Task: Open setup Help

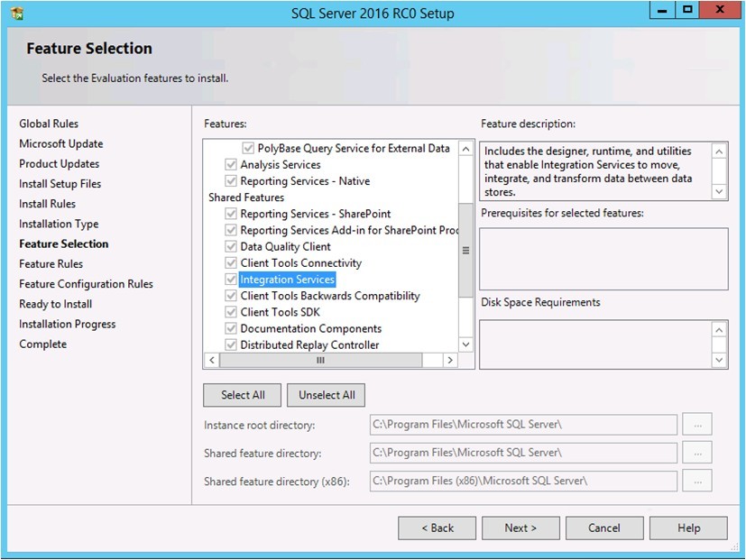Action: [688, 528]
